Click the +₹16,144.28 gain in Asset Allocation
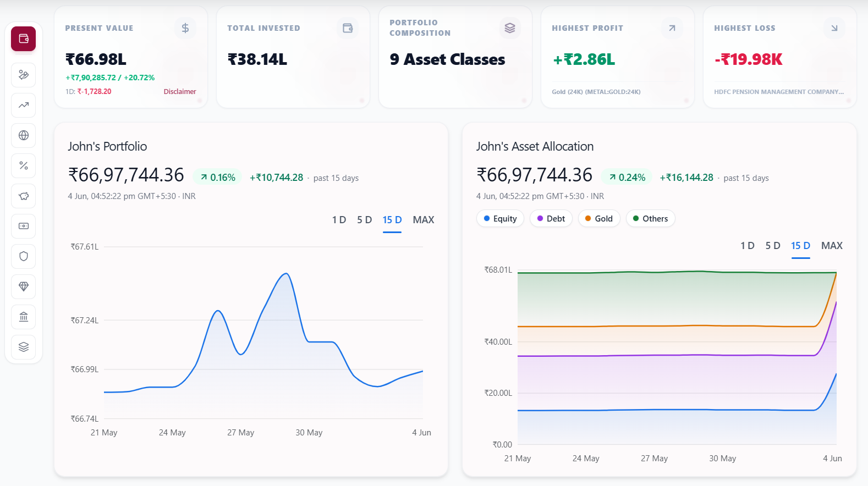The width and height of the screenshot is (868, 486). click(x=686, y=178)
